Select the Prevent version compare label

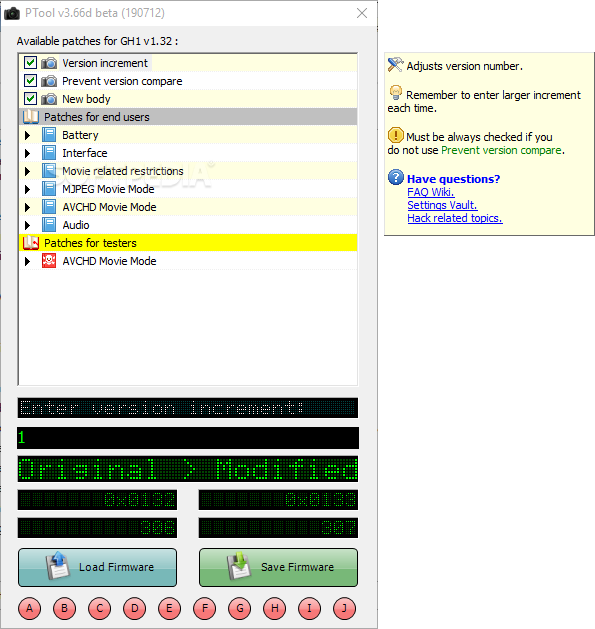(122, 81)
